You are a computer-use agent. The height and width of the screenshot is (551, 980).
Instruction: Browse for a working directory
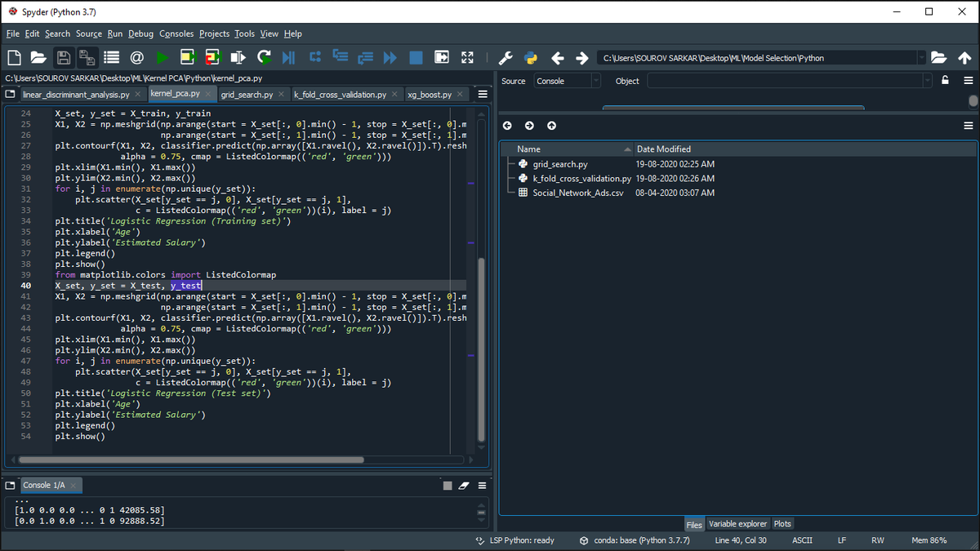939,58
